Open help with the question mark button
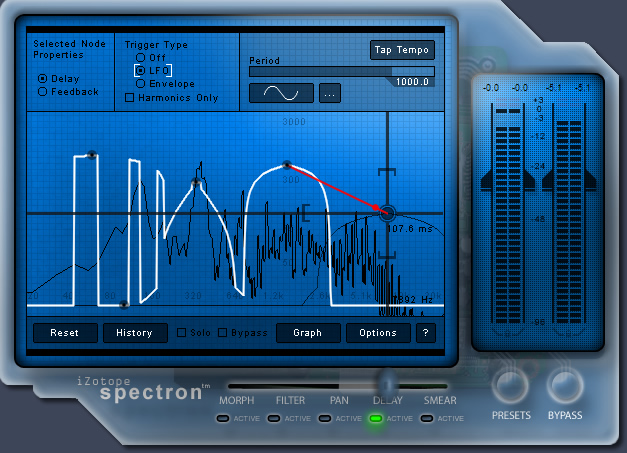 pos(425,333)
